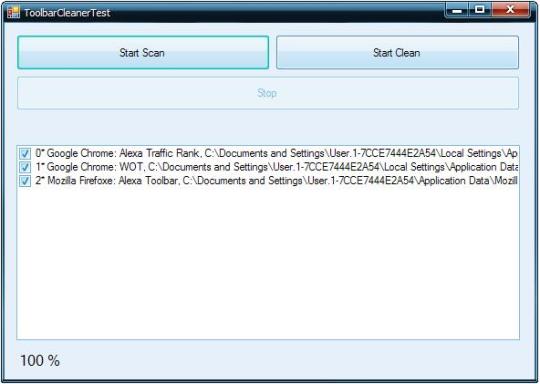Click the ToolbarCleanerTest title text
The width and height of the screenshot is (540, 384).
67,13
